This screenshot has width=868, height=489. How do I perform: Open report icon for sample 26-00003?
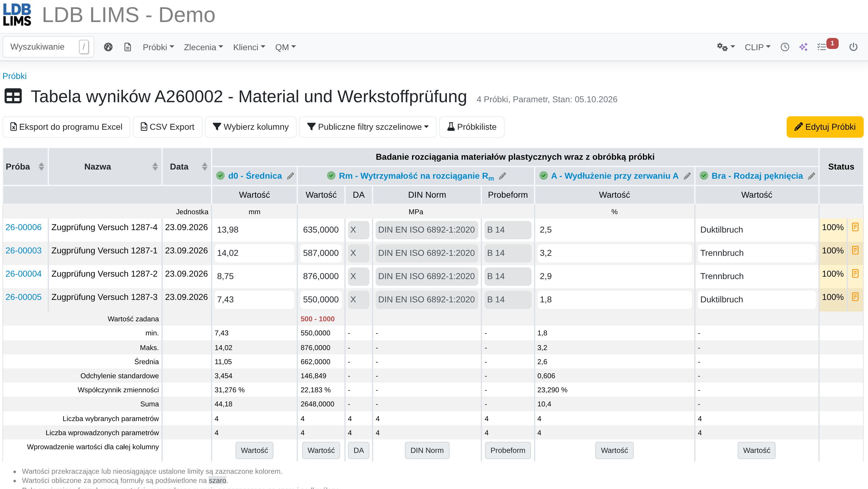click(x=855, y=250)
